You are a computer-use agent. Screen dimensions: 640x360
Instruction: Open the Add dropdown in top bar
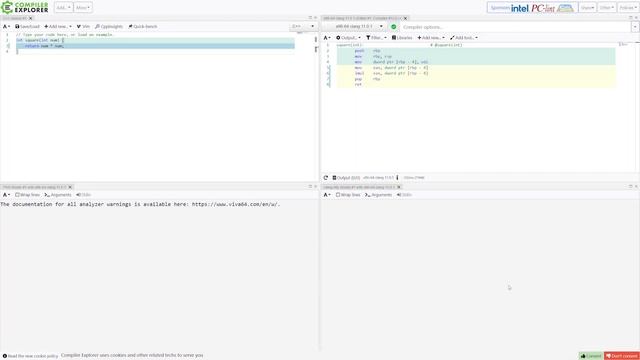click(64, 7)
